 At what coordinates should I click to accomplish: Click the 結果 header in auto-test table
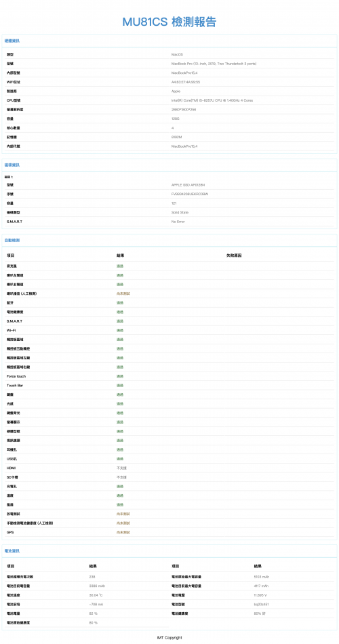coord(121,256)
